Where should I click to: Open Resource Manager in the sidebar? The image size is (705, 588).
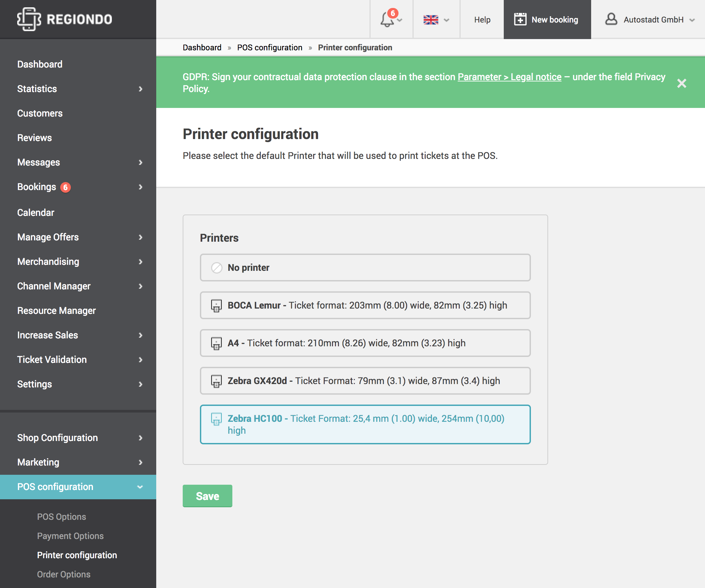click(x=56, y=311)
